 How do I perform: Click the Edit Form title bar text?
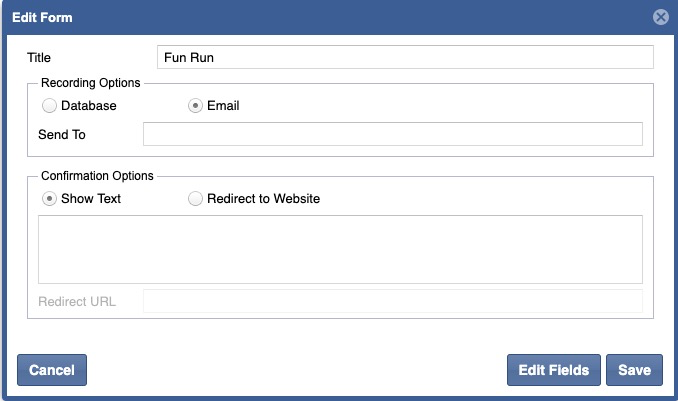click(42, 18)
